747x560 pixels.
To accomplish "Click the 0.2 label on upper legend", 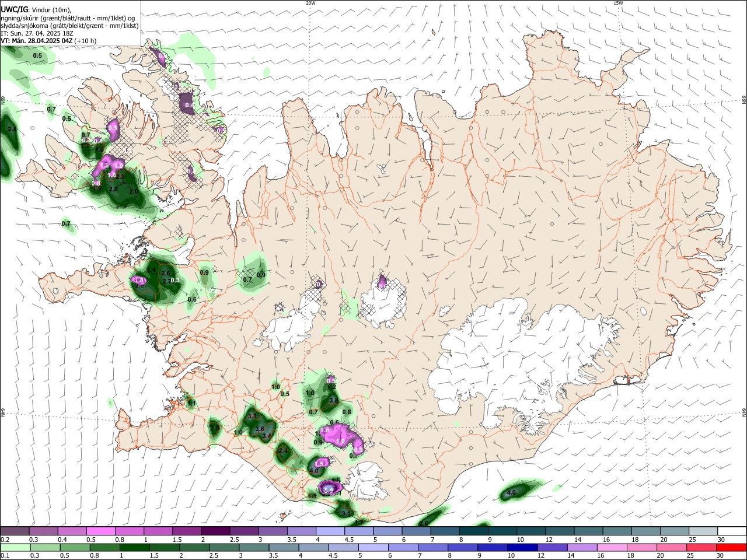I will (x=5, y=540).
